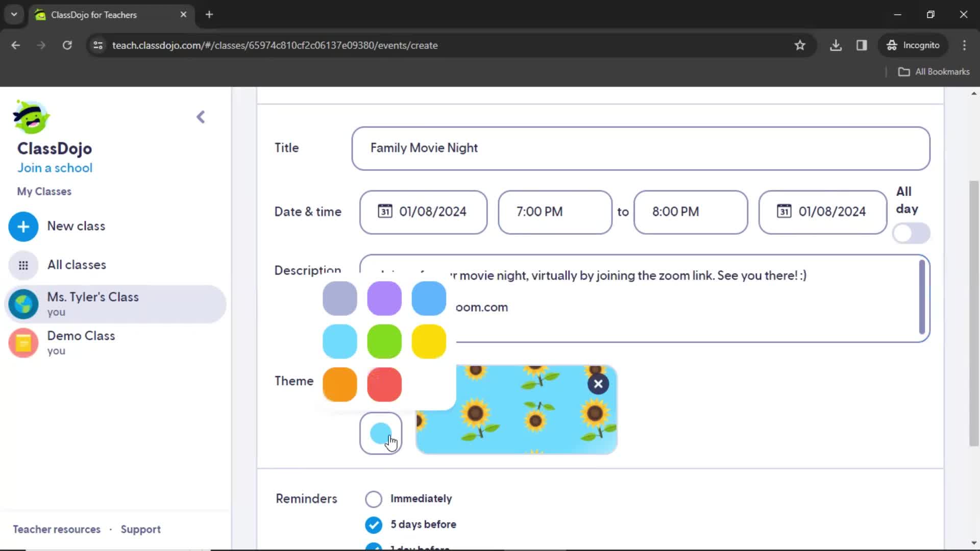Uncheck the 5 days before reminder
Viewport: 980px width, 551px height.
[374, 524]
